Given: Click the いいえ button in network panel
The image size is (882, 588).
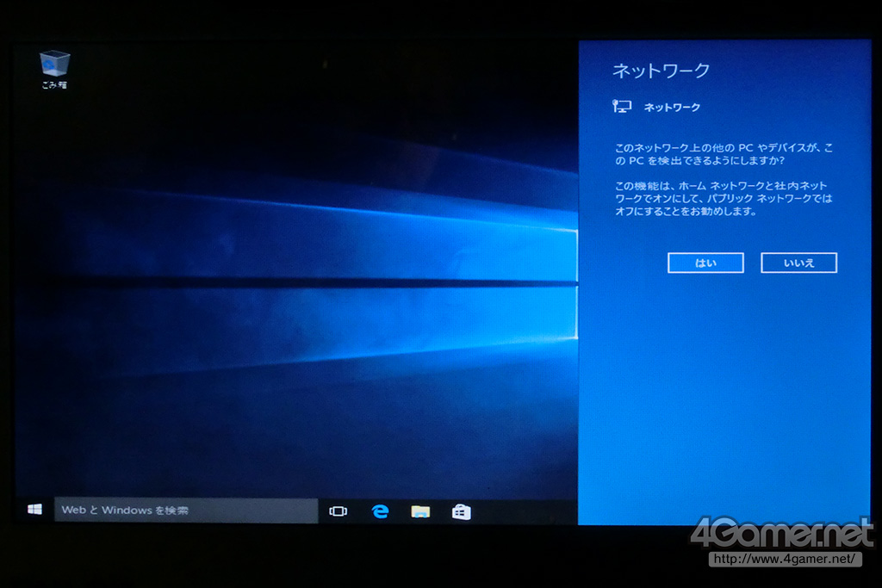Looking at the screenshot, I should pos(798,263).
